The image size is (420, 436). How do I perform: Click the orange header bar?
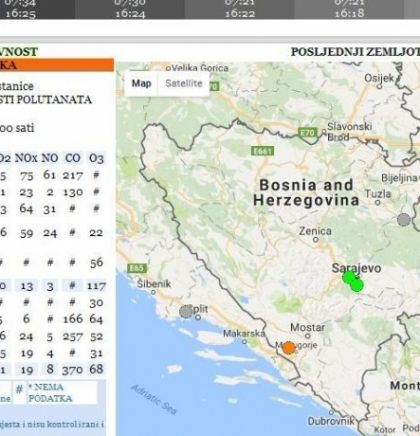[x=57, y=65]
